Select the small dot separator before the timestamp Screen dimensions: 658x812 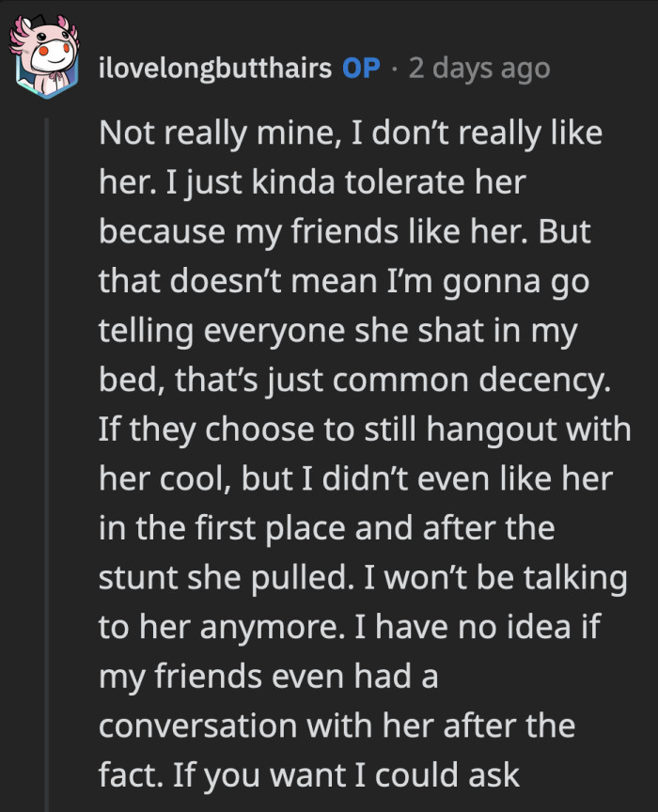coord(397,67)
